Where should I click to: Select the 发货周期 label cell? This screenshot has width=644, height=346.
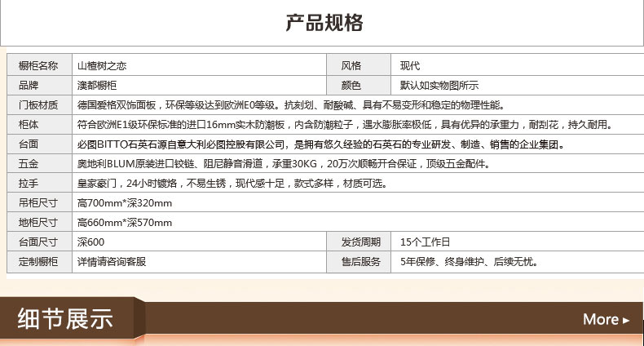tap(359, 242)
